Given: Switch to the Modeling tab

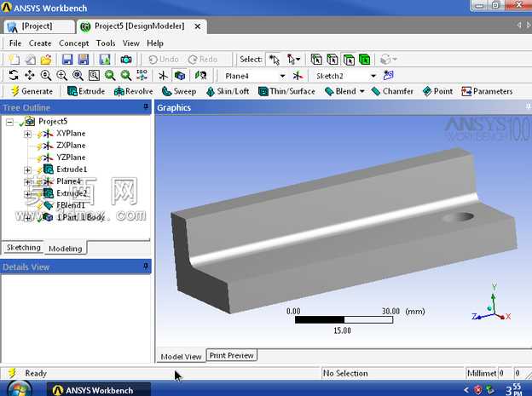Looking at the screenshot, I should pos(65,249).
